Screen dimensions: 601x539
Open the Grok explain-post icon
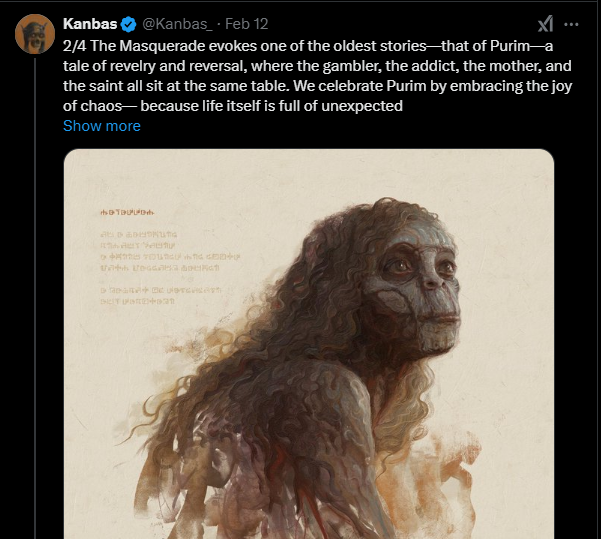(x=545, y=24)
